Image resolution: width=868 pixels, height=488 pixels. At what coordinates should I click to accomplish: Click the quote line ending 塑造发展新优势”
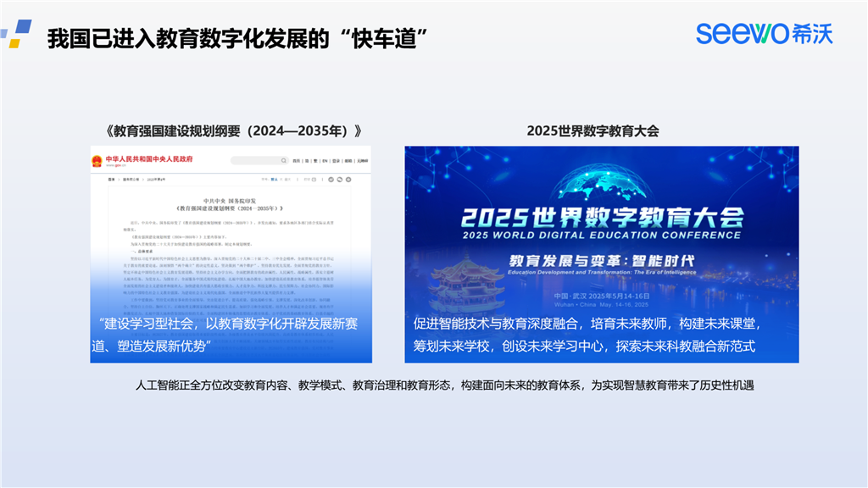[x=152, y=347]
